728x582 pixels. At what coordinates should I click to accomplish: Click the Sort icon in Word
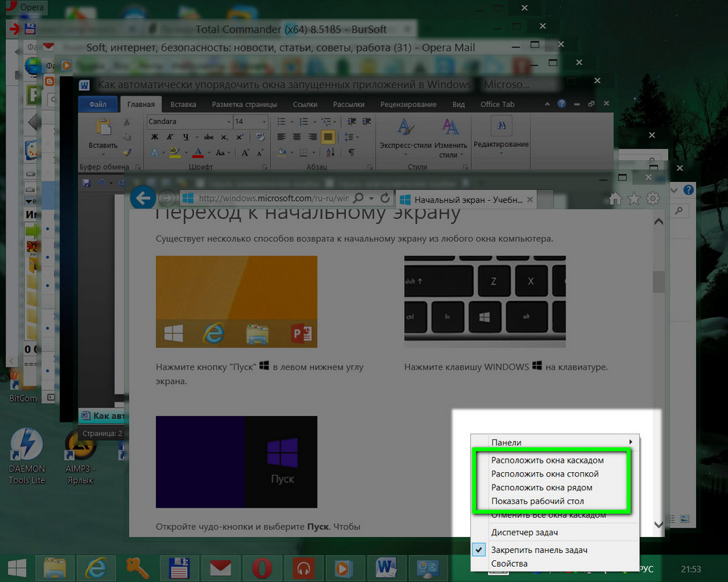[x=330, y=152]
